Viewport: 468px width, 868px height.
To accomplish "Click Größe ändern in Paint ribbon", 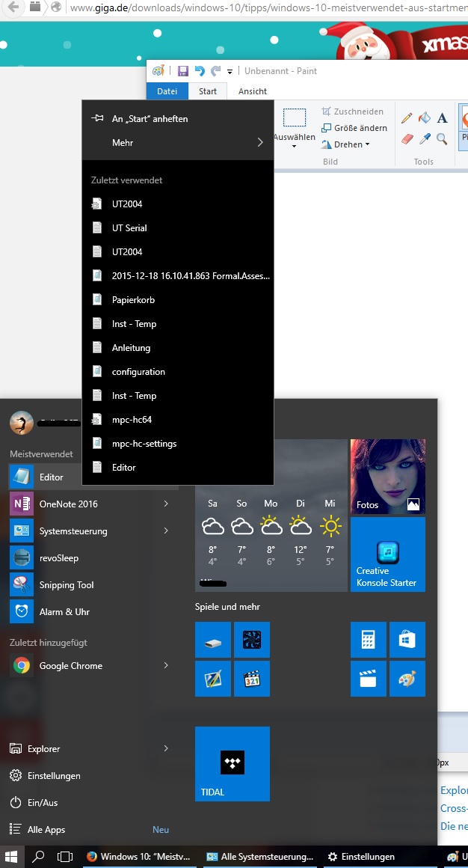I will click(354, 128).
